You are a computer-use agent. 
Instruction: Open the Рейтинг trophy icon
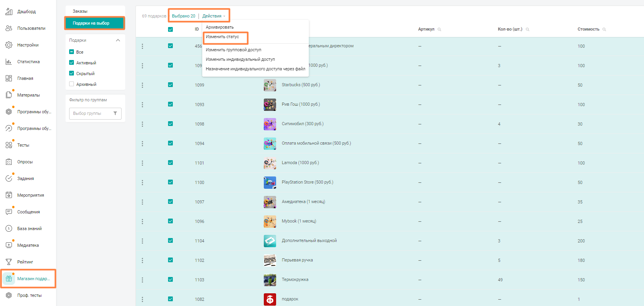click(9, 262)
